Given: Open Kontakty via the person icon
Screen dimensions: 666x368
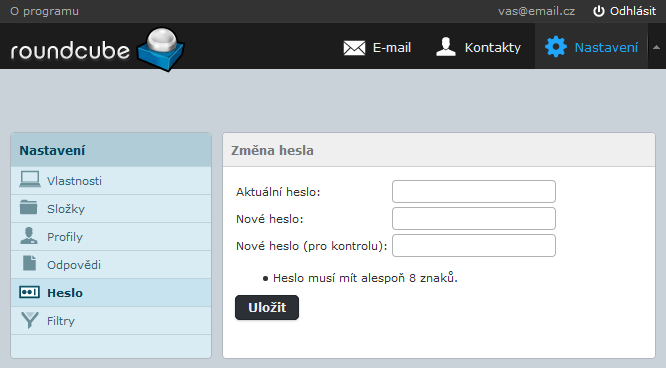Looking at the screenshot, I should [446, 47].
